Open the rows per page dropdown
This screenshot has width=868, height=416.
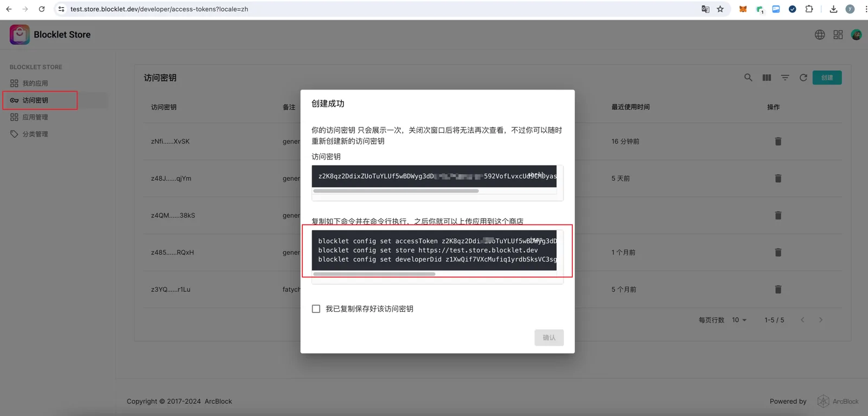(739, 320)
